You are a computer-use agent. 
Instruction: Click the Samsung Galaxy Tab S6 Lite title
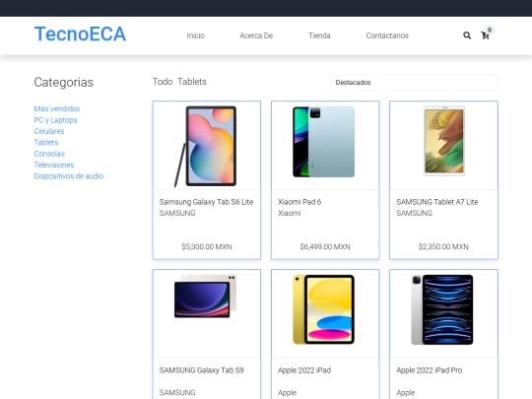coord(206,202)
